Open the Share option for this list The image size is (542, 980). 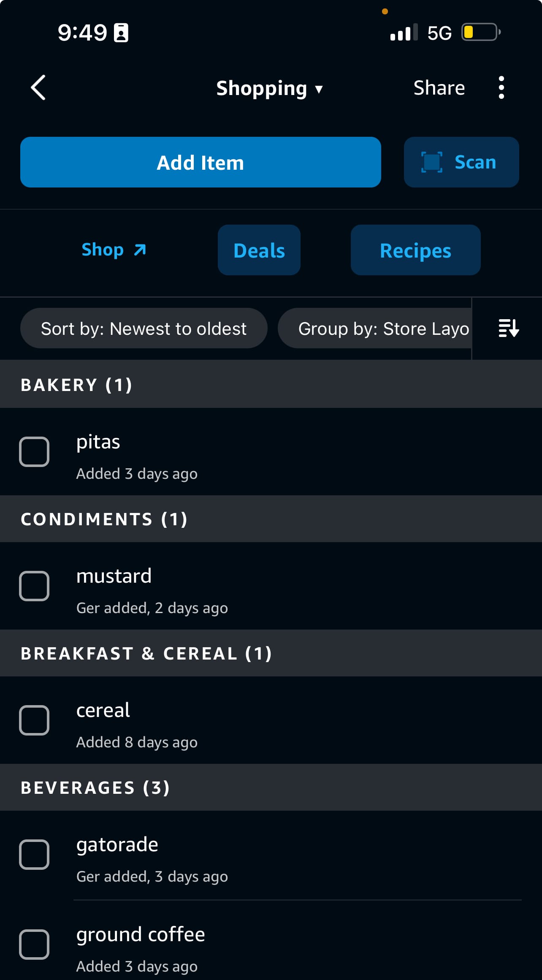click(439, 87)
